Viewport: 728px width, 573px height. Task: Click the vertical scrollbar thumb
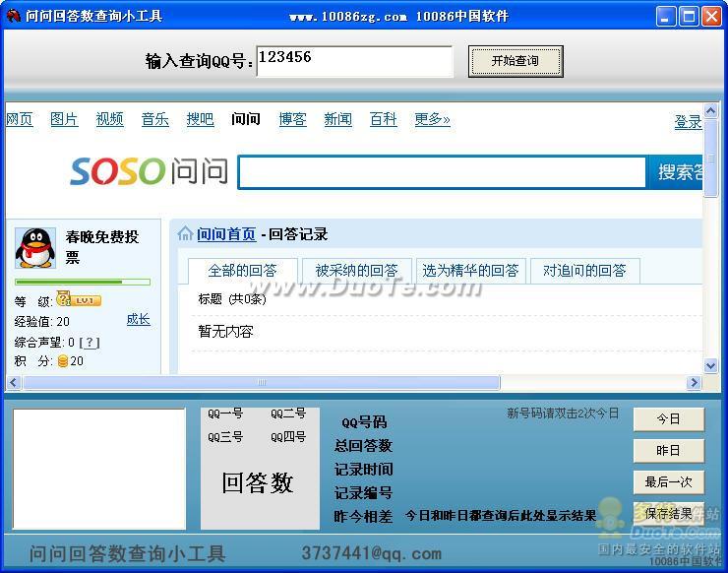710,158
